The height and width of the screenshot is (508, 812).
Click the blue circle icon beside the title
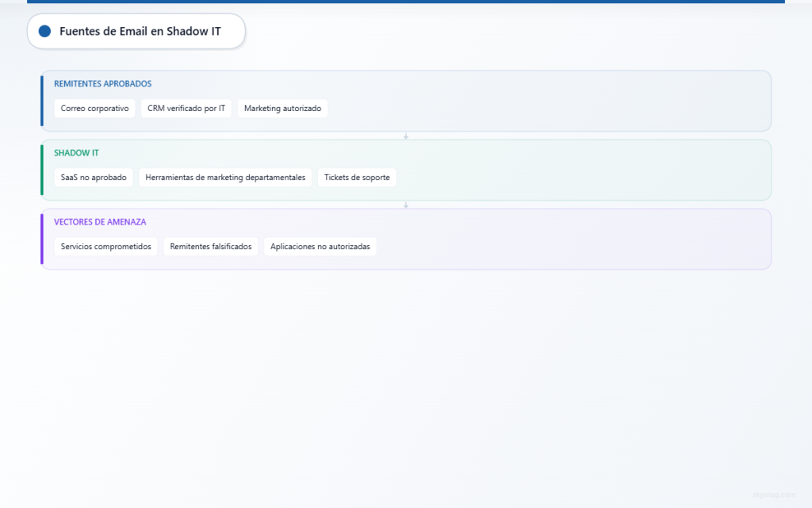(44, 31)
